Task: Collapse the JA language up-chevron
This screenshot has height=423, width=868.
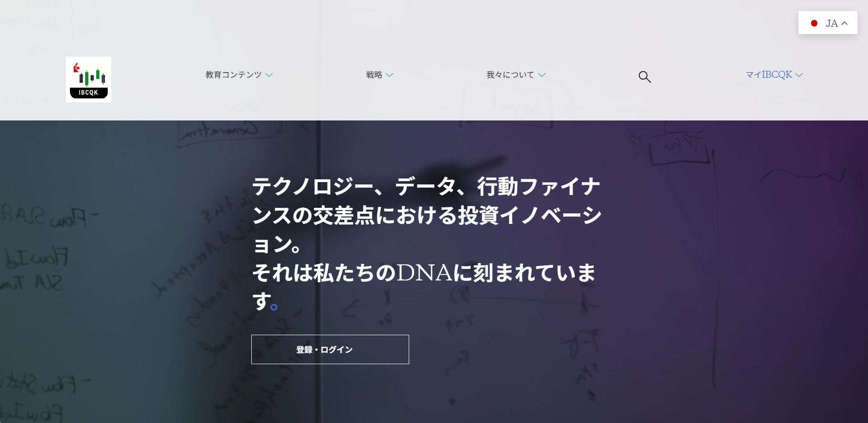Action: click(x=845, y=23)
